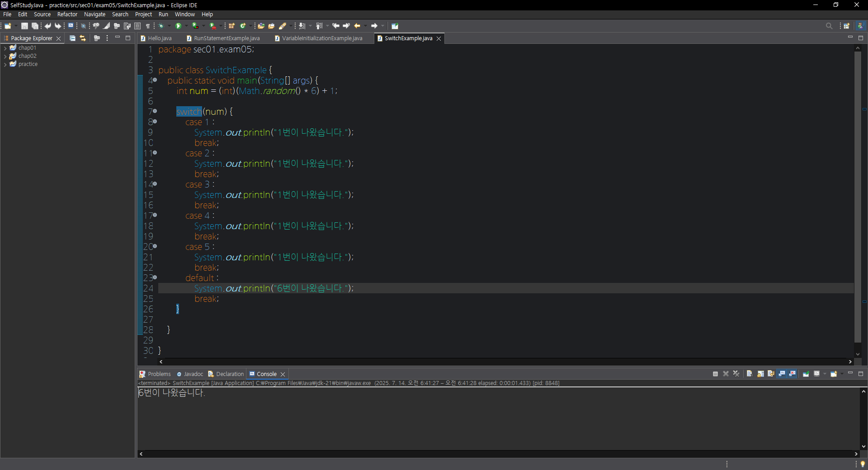Expand the chap01 project tree node
868x470 pixels.
click(x=5, y=48)
